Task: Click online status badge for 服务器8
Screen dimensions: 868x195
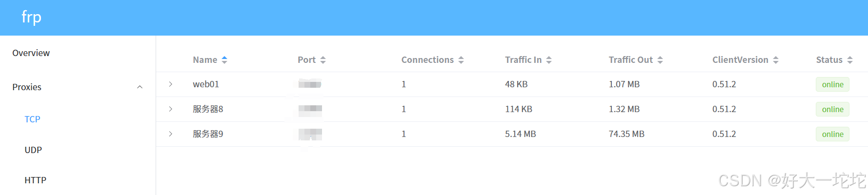Action: pyautogui.click(x=832, y=109)
